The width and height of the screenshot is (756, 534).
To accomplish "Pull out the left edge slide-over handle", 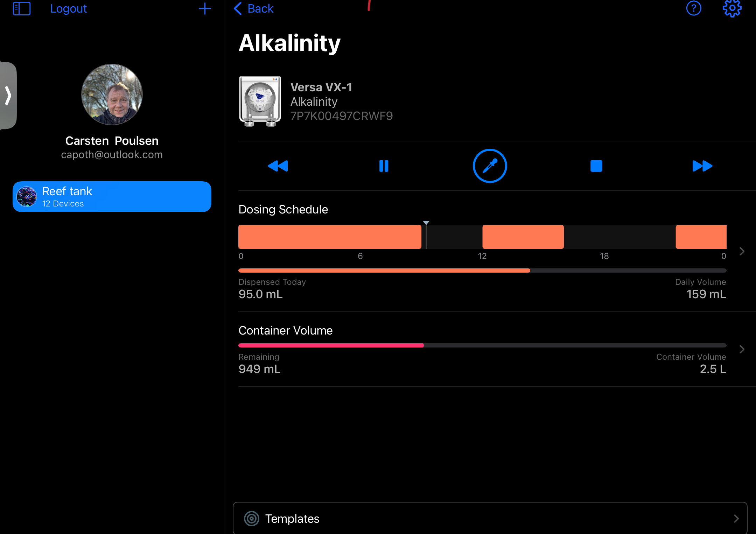I will coord(8,96).
